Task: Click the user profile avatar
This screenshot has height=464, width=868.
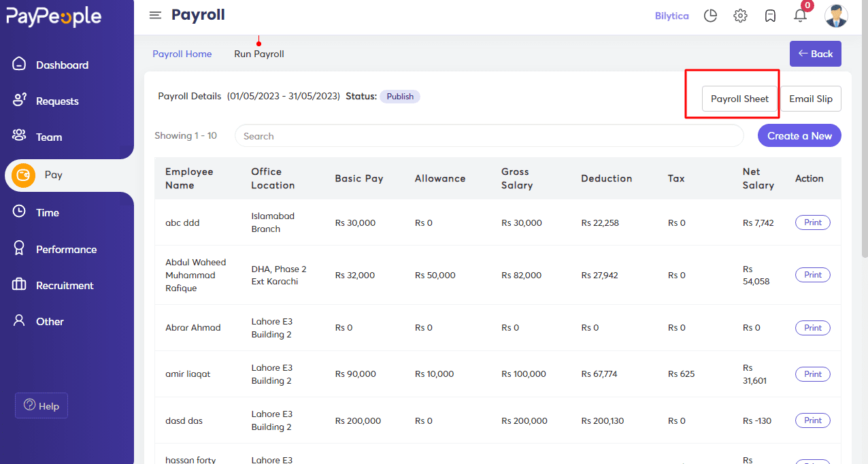Action: click(x=835, y=16)
